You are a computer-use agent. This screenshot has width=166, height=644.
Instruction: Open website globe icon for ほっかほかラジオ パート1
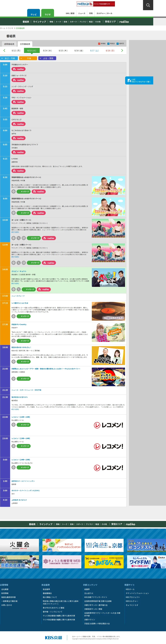click(14, 191)
